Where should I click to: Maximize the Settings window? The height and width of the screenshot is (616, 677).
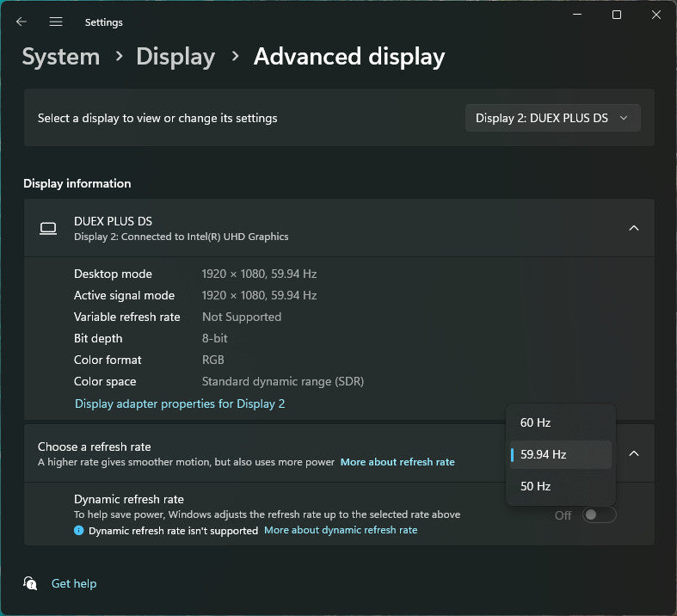[617, 15]
